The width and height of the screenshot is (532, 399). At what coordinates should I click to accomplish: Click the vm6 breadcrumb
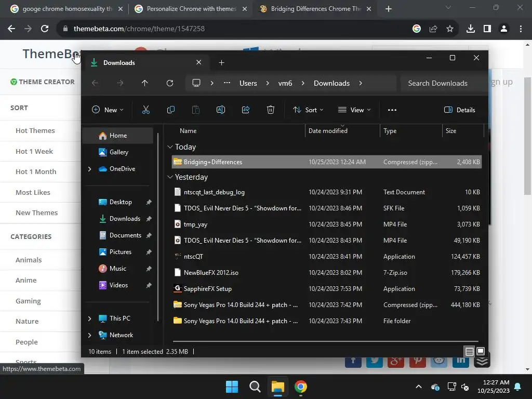click(285, 83)
